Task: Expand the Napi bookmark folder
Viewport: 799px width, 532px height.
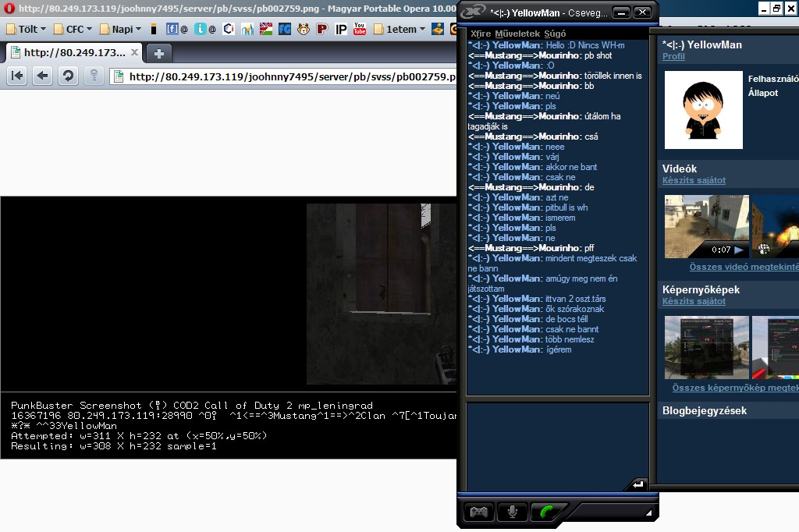Action: click(120, 29)
